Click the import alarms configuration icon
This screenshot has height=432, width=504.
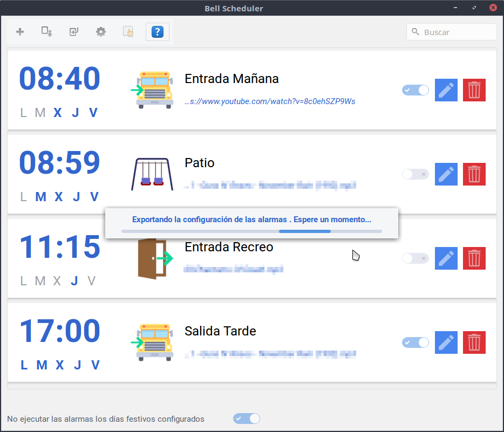[74, 32]
